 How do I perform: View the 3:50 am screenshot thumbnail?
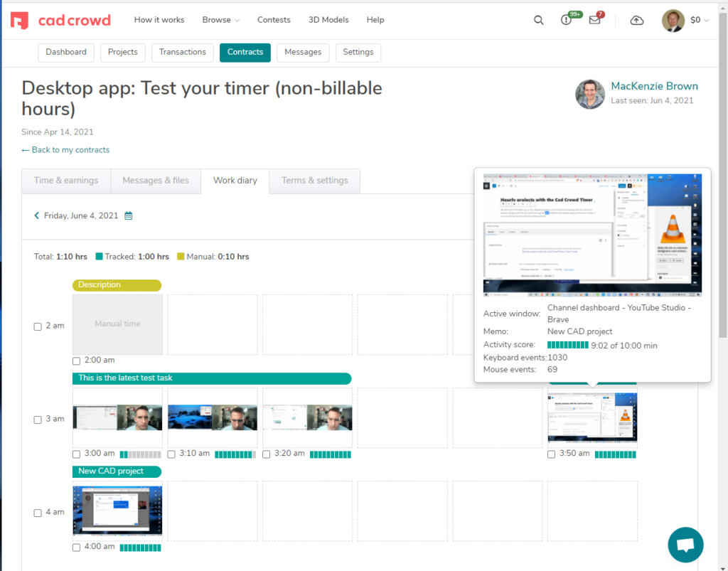click(x=591, y=418)
